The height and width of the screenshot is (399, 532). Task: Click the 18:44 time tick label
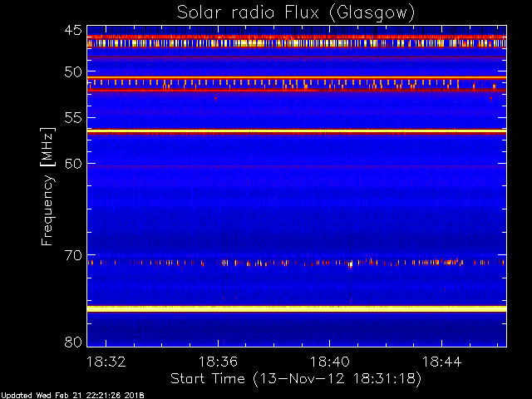(441, 362)
